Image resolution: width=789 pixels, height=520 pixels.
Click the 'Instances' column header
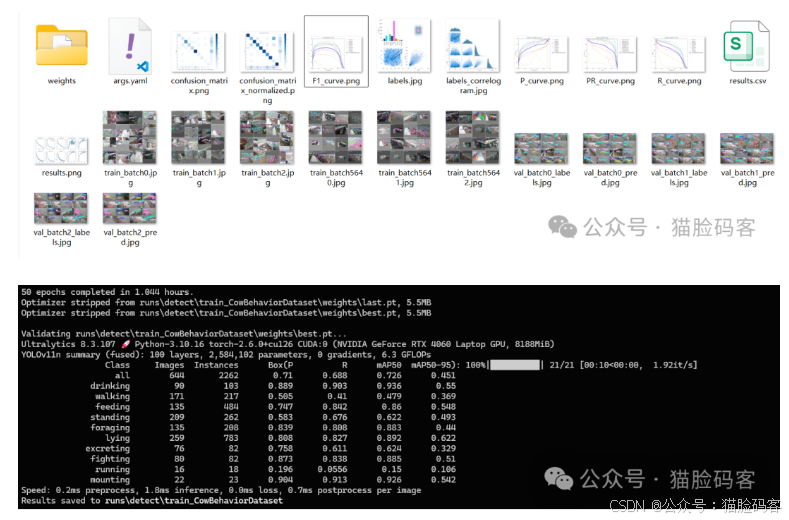click(216, 365)
